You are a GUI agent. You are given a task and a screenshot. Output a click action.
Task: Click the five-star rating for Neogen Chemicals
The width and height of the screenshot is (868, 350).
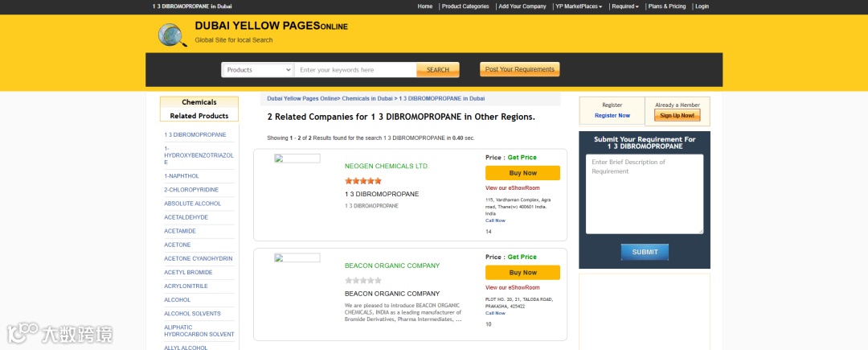click(x=363, y=180)
